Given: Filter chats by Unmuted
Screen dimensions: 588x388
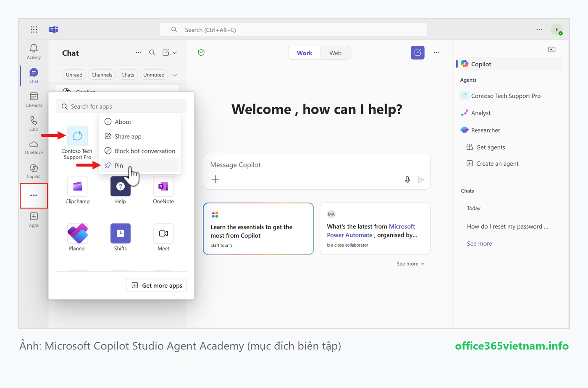Looking at the screenshot, I should 154,75.
